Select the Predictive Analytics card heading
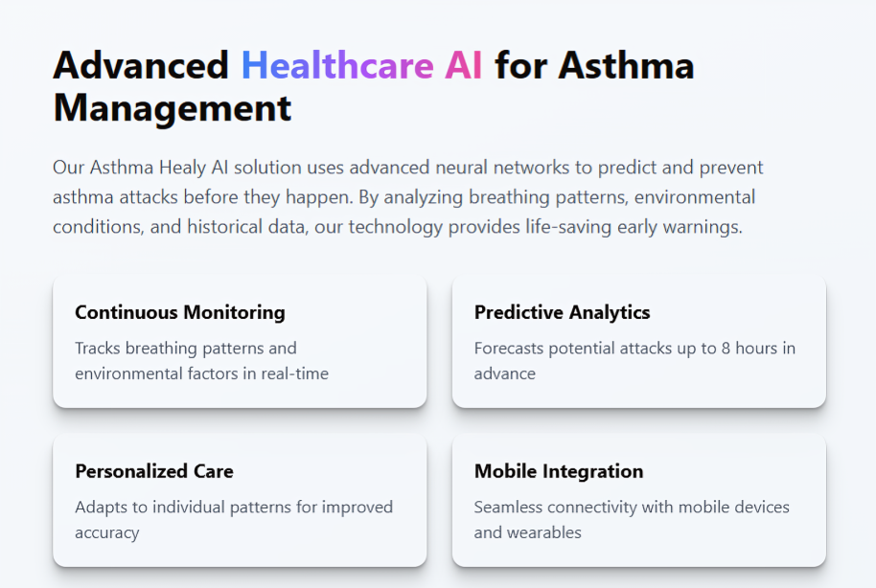The height and width of the screenshot is (588, 876). 562,312
